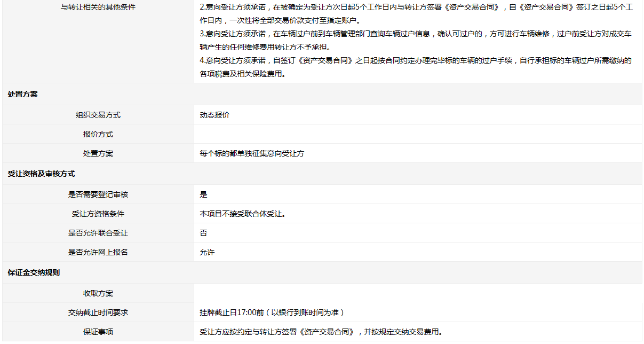644x344 pixels.
Task: Select the 是否需要登记审核 row label
Action: pyautogui.click(x=98, y=194)
